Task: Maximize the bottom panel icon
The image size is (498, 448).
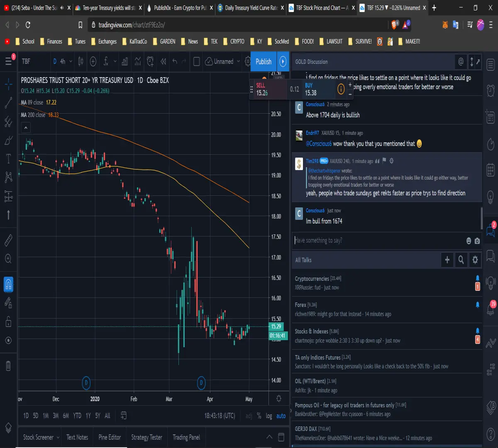Action: click(281, 437)
